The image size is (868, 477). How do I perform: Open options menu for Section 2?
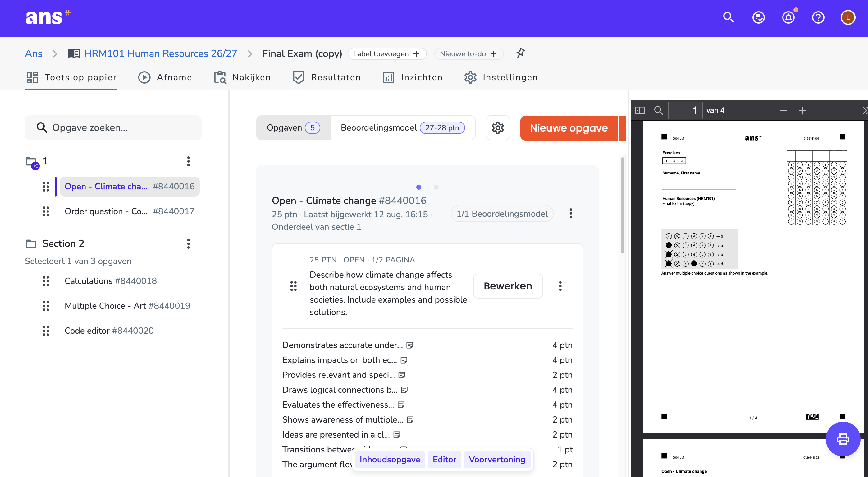[x=188, y=243]
